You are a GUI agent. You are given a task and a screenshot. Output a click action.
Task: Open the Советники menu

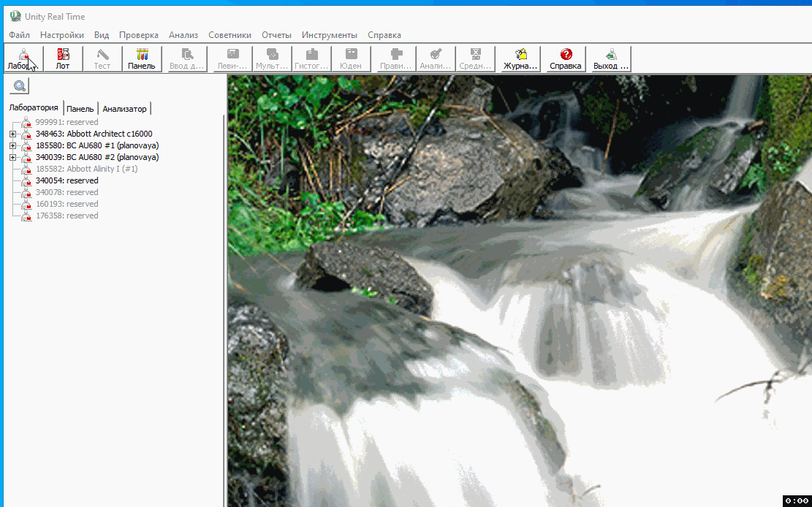[x=229, y=35]
